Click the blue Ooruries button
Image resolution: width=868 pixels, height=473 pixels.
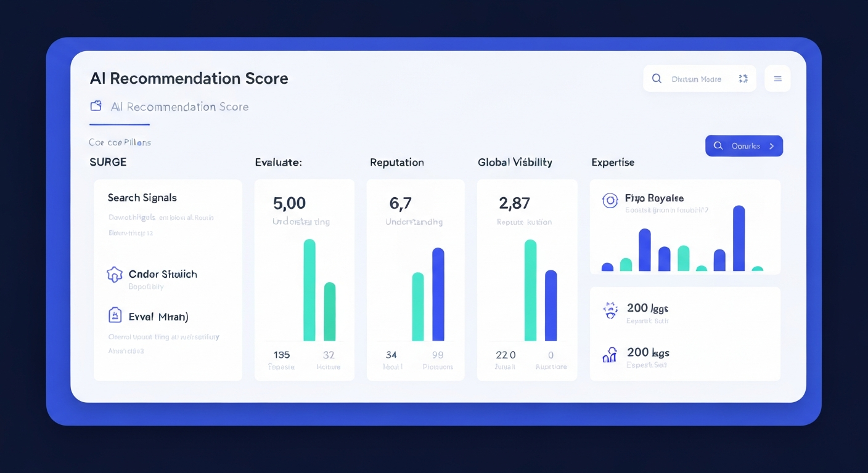tap(744, 146)
